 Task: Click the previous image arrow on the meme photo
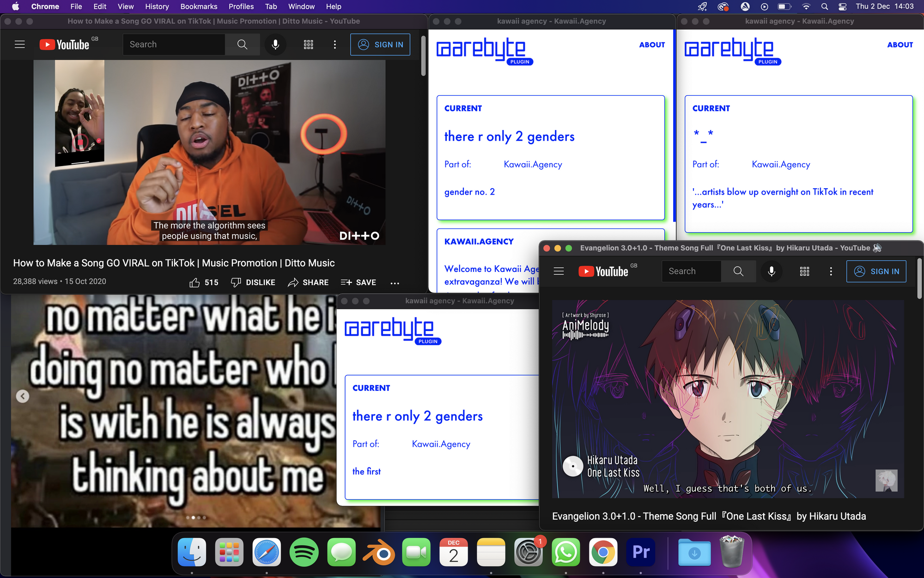pyautogui.click(x=23, y=396)
